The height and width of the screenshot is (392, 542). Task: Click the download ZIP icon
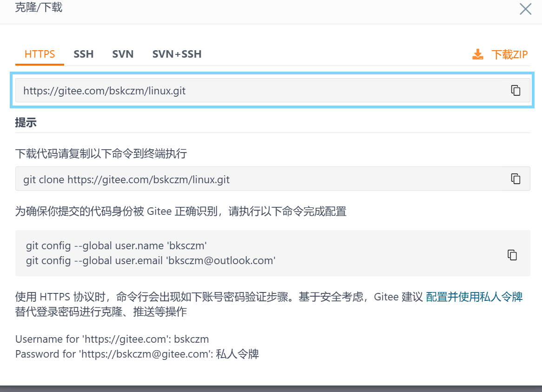click(x=478, y=54)
